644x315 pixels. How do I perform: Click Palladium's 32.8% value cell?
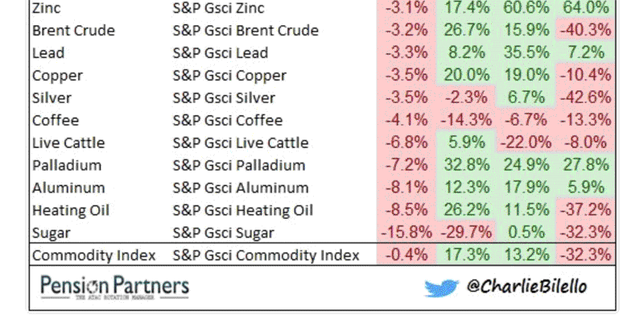[466, 165]
